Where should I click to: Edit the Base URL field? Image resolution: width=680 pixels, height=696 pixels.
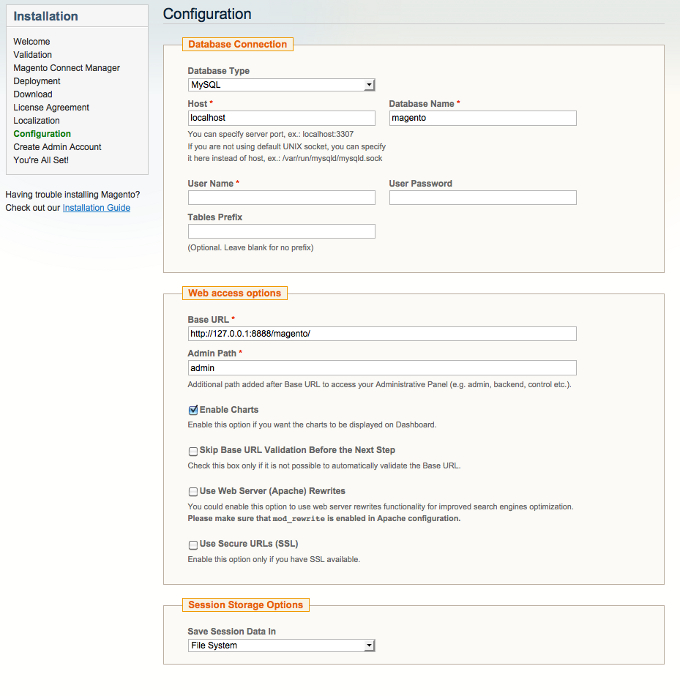pos(382,334)
